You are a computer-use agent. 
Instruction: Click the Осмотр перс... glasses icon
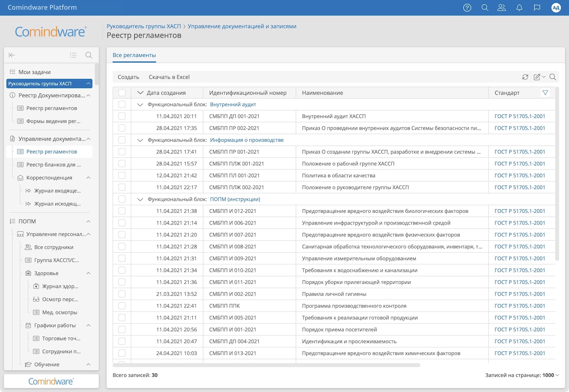tap(36, 299)
